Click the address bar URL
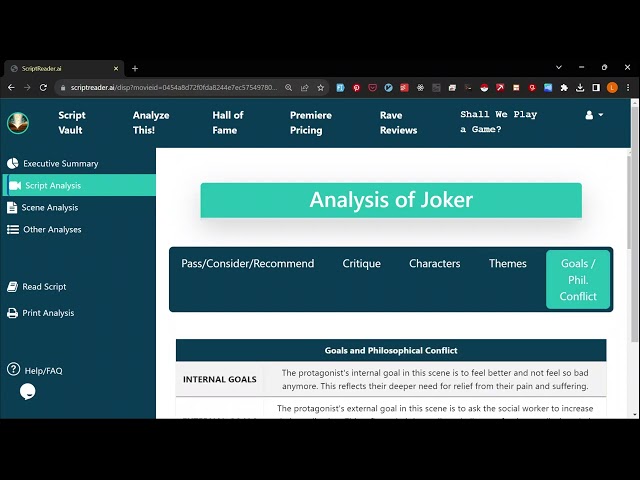Viewport: 640px width, 480px height. click(x=174, y=87)
